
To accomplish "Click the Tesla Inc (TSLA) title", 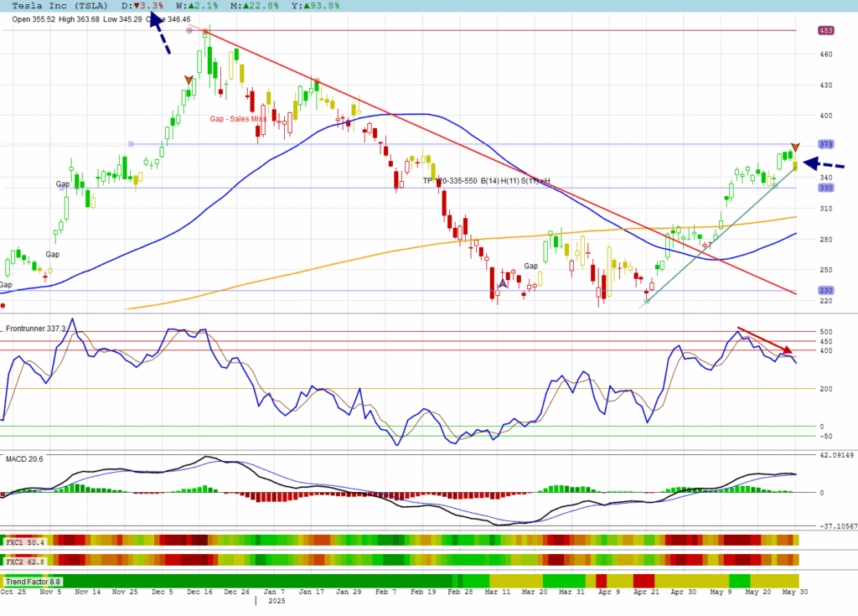I will 59,6.
